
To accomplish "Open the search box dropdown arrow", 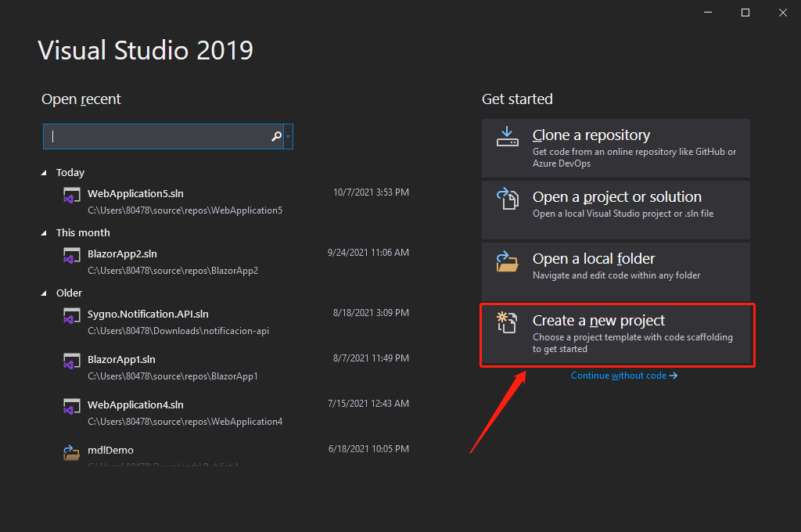I will point(289,136).
